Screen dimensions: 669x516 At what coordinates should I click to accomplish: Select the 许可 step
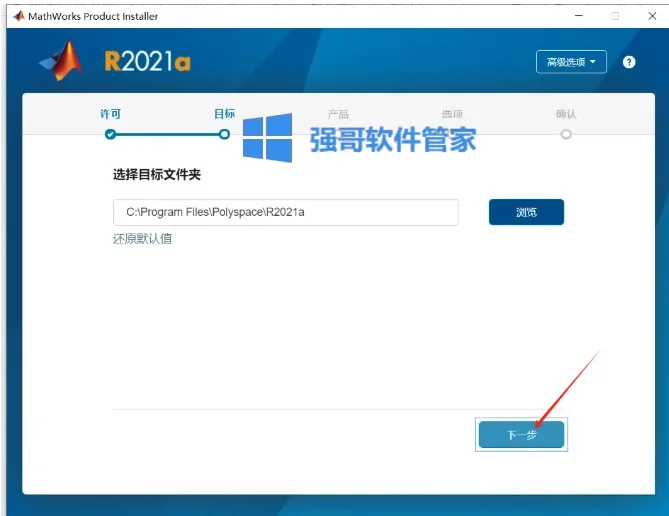click(111, 114)
